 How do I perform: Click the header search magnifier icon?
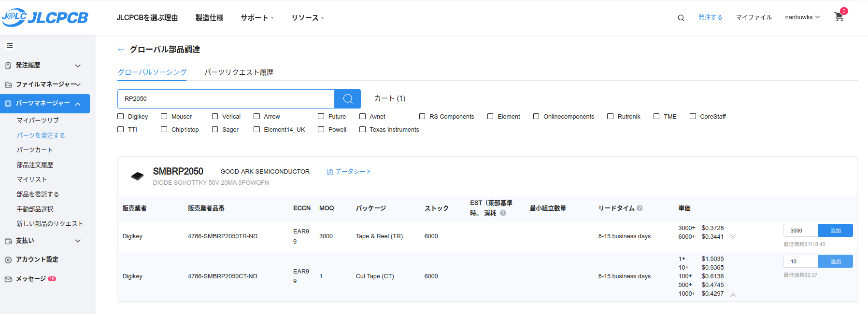click(681, 18)
